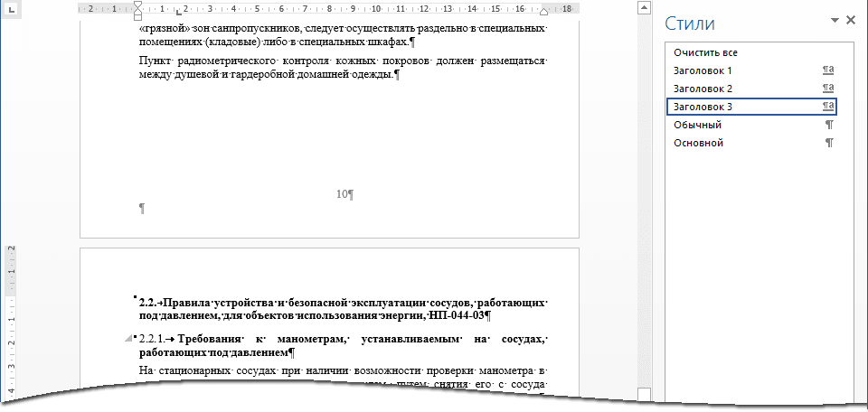
Task: Choose the Обычный style from the list
Action: (697, 125)
